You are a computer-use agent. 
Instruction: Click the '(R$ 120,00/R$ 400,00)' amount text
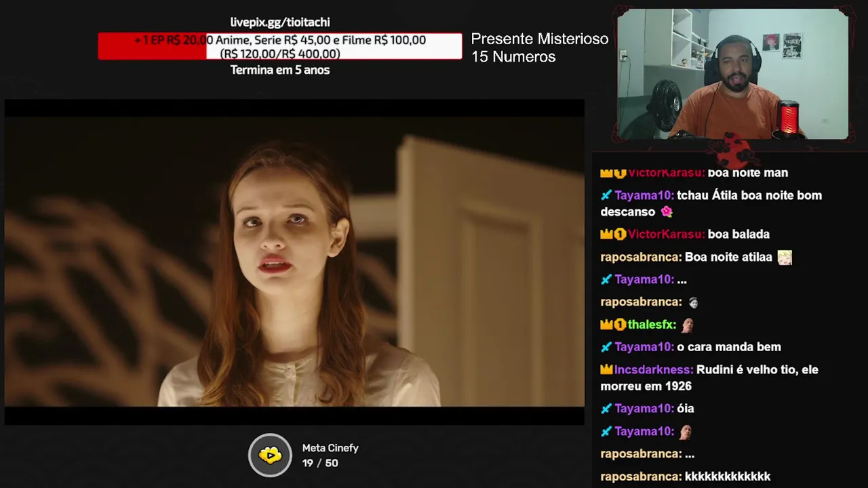point(280,54)
